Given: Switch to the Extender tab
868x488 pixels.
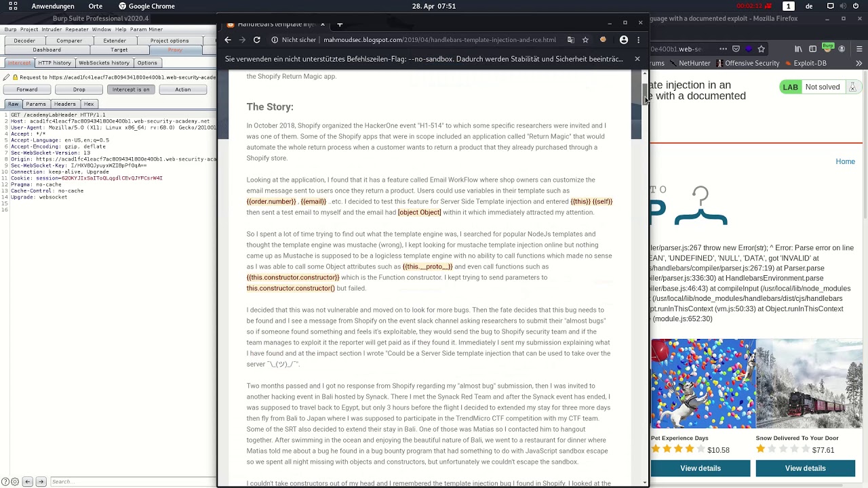Looking at the screenshot, I should [115, 41].
